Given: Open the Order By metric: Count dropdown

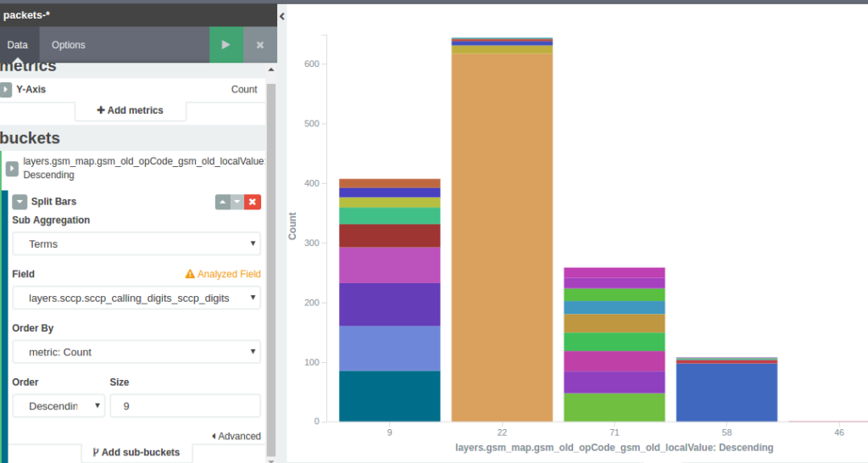Looking at the screenshot, I should [136, 352].
